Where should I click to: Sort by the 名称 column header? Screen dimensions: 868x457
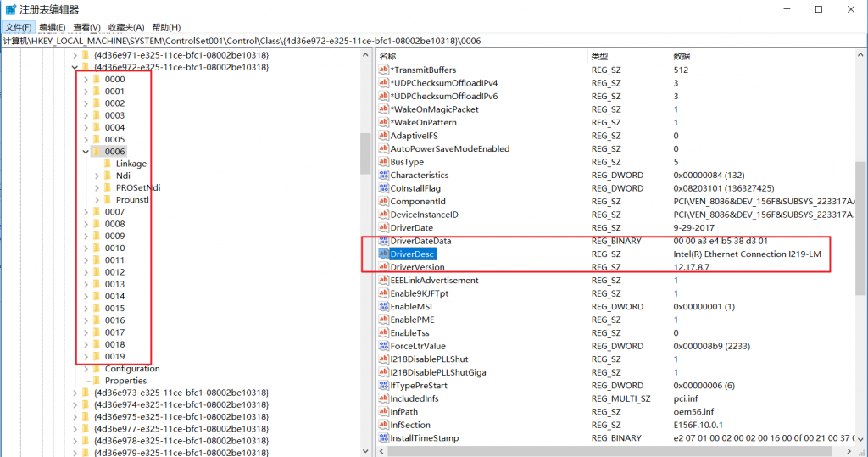coord(388,56)
